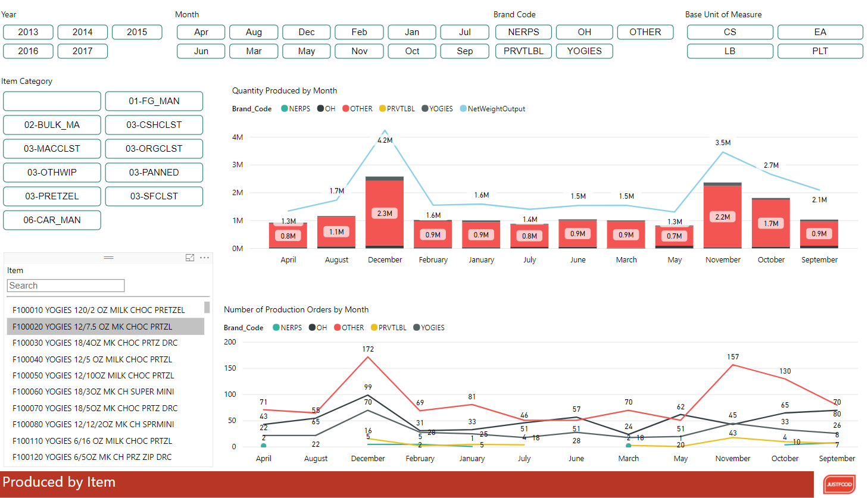Click December bar in Quantity Produced chart
The height and width of the screenshot is (498, 868).
click(x=385, y=212)
